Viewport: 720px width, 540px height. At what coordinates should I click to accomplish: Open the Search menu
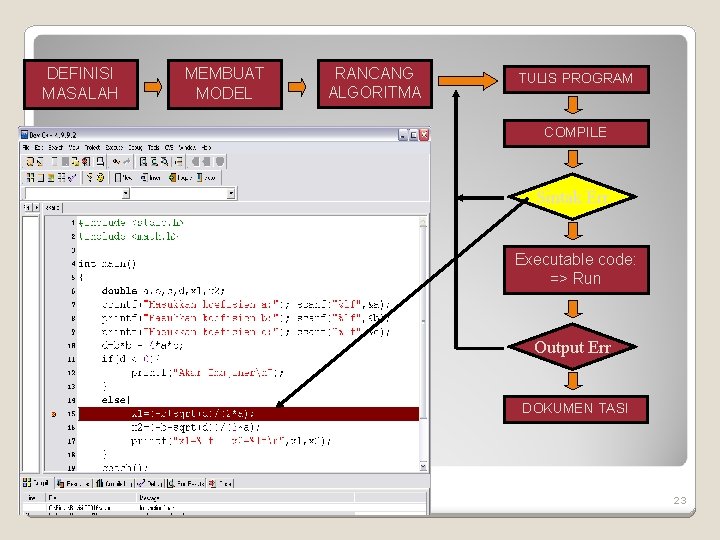pos(56,147)
